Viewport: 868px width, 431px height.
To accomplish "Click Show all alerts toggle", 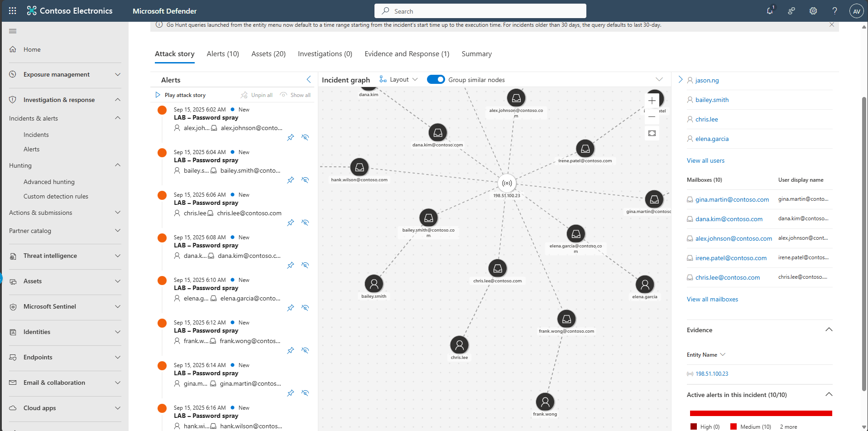I will [295, 95].
